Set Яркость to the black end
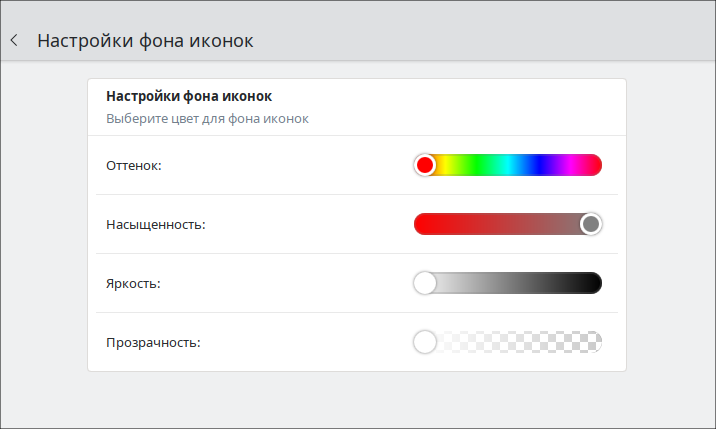The image size is (716, 429). point(594,283)
